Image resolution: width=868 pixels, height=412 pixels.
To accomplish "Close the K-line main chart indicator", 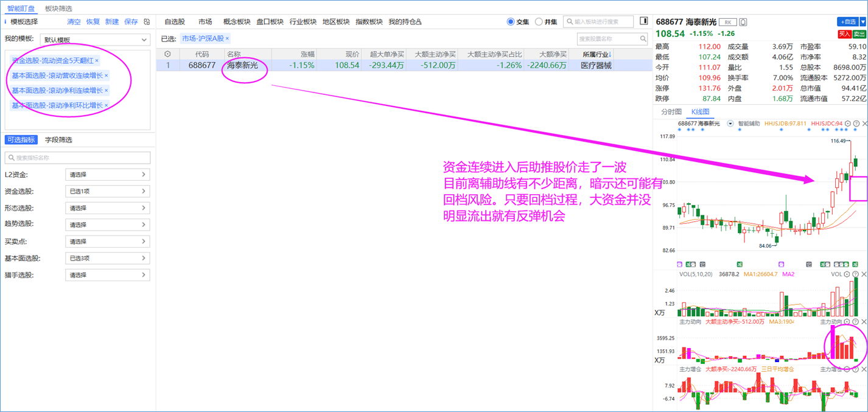I will (x=864, y=124).
